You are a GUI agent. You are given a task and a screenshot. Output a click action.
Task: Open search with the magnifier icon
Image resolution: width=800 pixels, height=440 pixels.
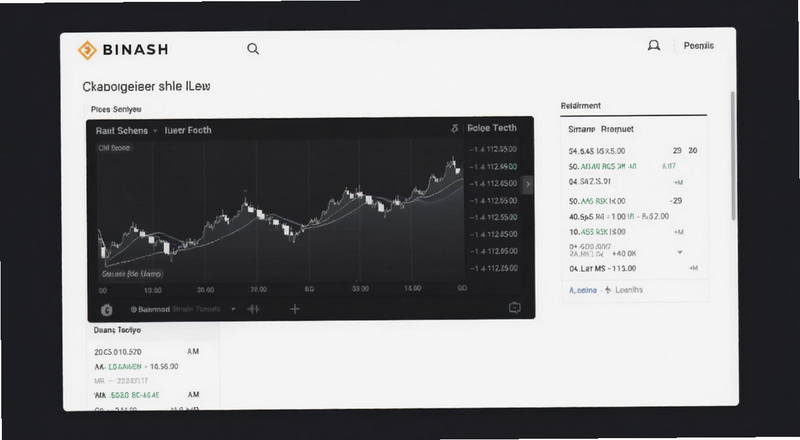coord(253,49)
